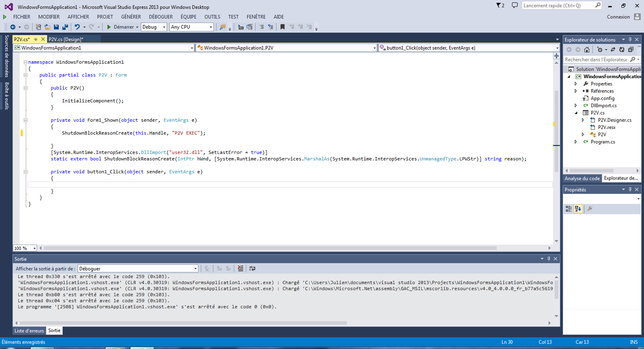The image size is (644, 349).
Task: Click the collapse all icon in Solution Explorer
Action: [x=631, y=50]
